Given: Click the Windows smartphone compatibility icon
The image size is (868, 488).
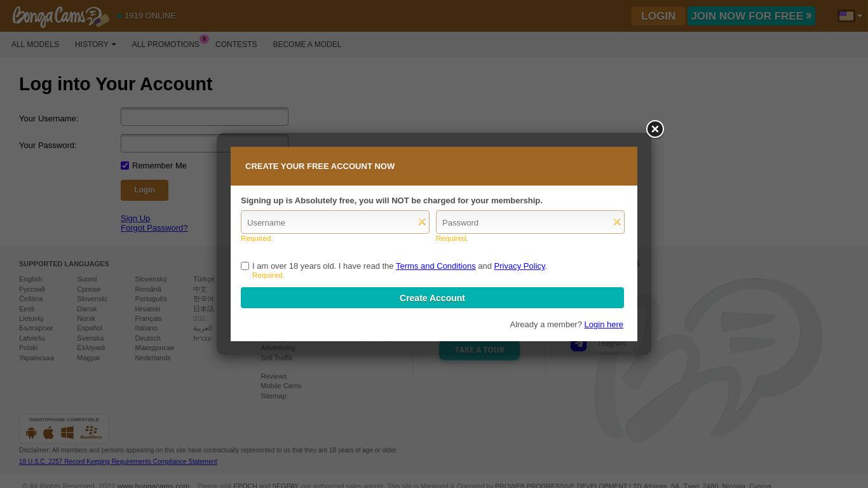Looking at the screenshot, I should 67,433.
